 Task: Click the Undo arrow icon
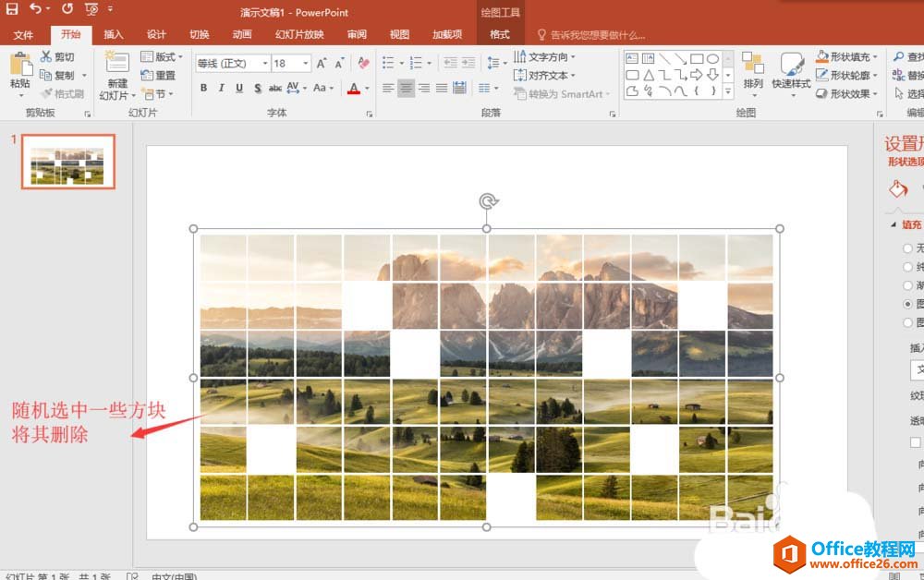[36, 9]
